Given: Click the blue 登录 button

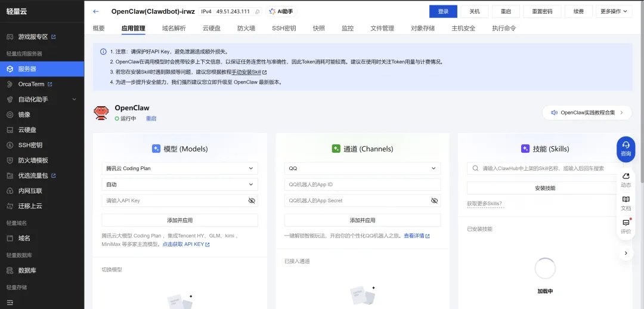Looking at the screenshot, I should [x=443, y=11].
